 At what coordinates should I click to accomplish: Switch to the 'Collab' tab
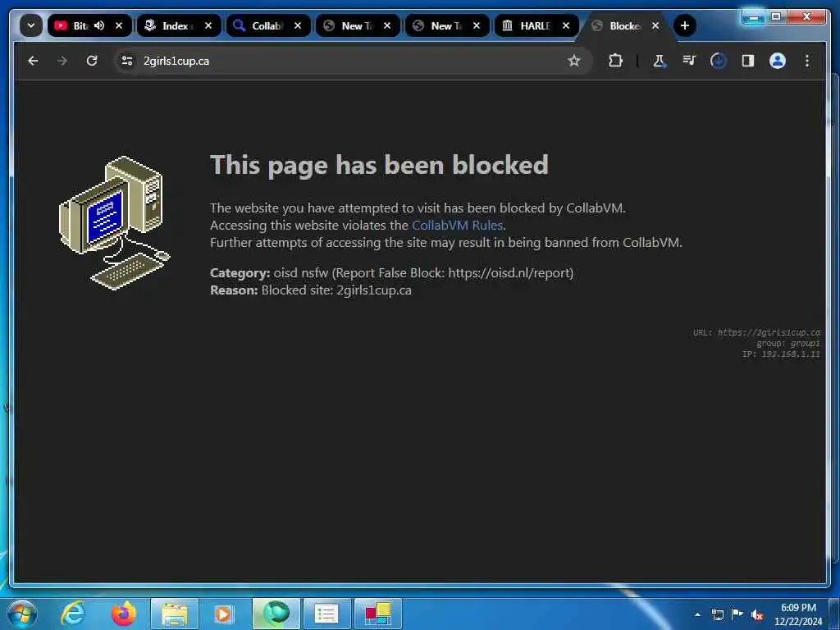click(268, 25)
